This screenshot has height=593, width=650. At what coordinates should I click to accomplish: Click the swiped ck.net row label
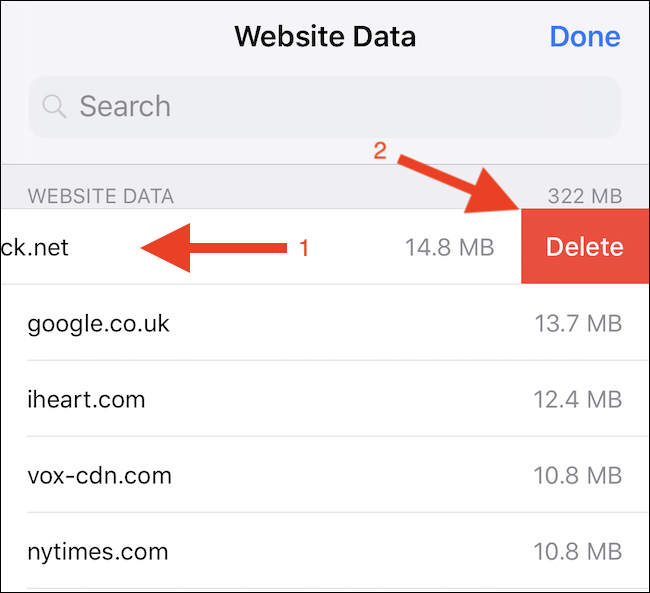pyautogui.click(x=36, y=247)
